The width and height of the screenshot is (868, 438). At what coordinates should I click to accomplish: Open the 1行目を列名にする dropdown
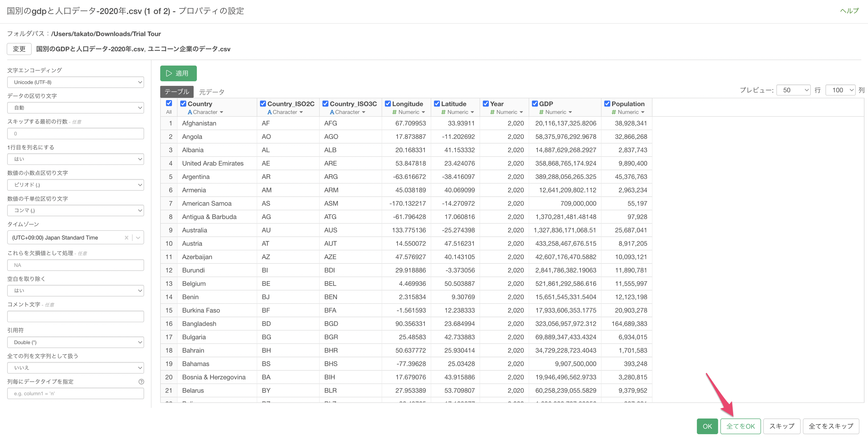[x=75, y=159]
